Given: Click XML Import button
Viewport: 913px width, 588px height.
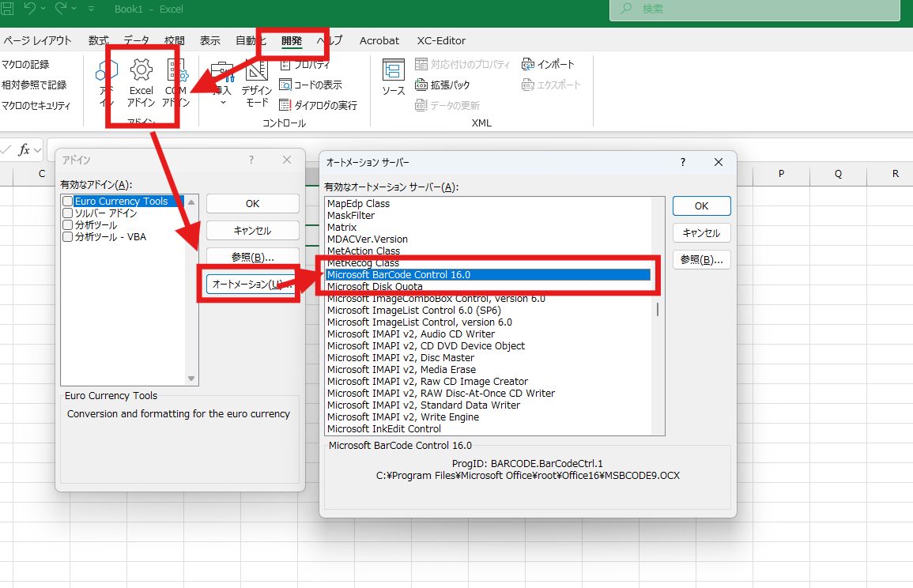Looking at the screenshot, I should [x=548, y=64].
